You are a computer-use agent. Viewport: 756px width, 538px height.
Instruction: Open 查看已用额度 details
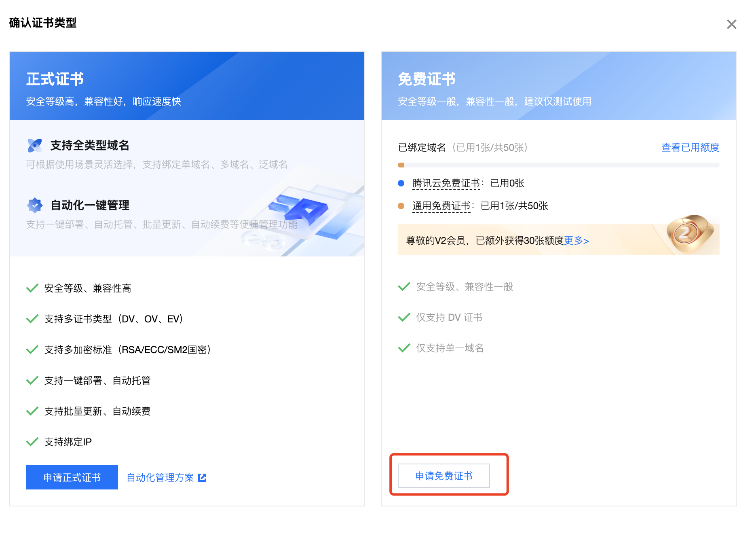(x=690, y=147)
